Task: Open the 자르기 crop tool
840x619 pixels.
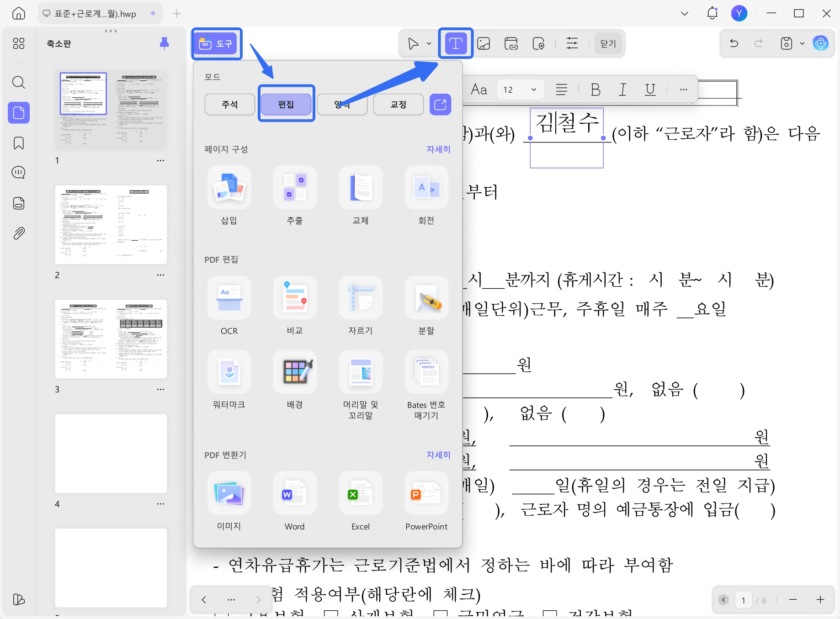Action: pyautogui.click(x=361, y=307)
